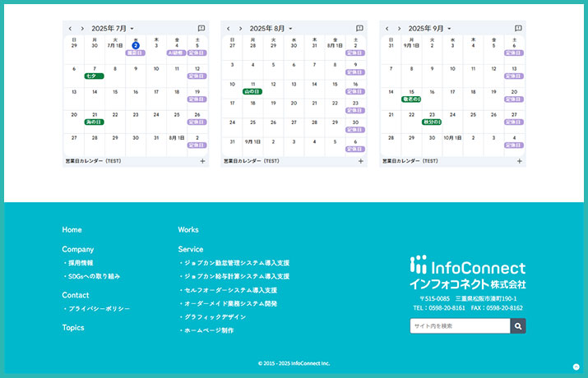Viewport: 588px width, 378px height.
Task: Open the プライバシーポリシー link
Action: coord(99,309)
